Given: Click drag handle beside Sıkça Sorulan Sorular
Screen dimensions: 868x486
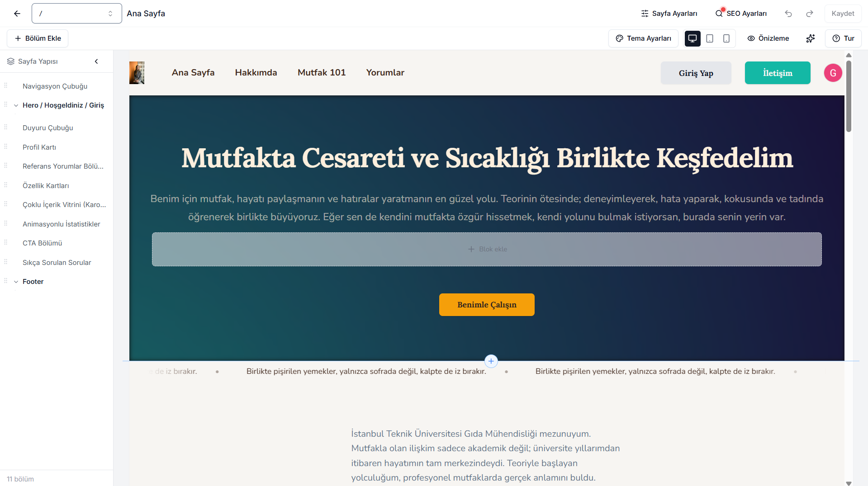Looking at the screenshot, I should (6, 262).
